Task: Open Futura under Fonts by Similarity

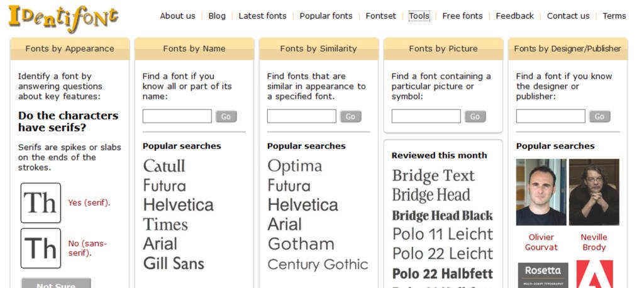Action: [289, 186]
